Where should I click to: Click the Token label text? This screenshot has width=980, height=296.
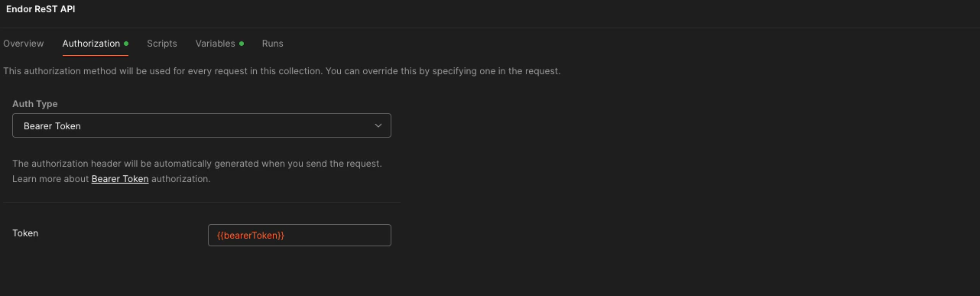tap(25, 233)
